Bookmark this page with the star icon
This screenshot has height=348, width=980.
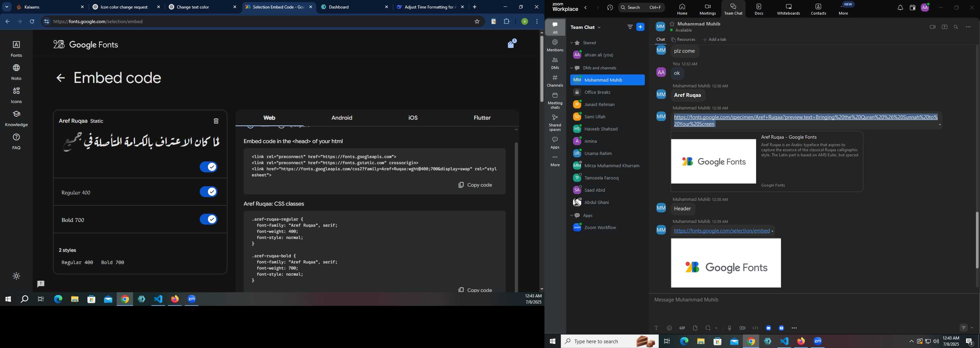pos(477,22)
